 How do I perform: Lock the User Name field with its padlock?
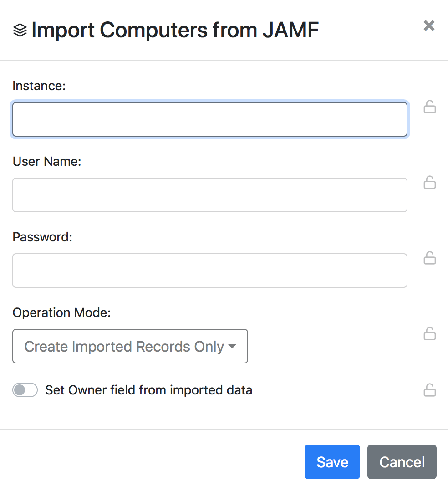429,183
